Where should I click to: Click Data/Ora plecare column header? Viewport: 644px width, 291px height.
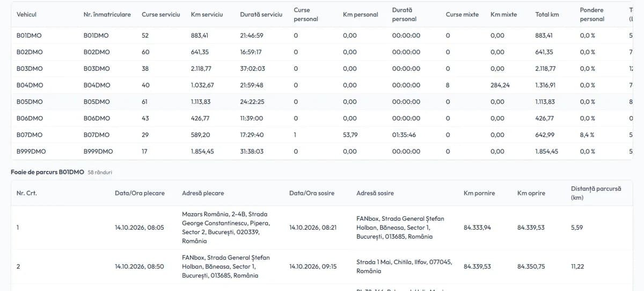tap(140, 193)
